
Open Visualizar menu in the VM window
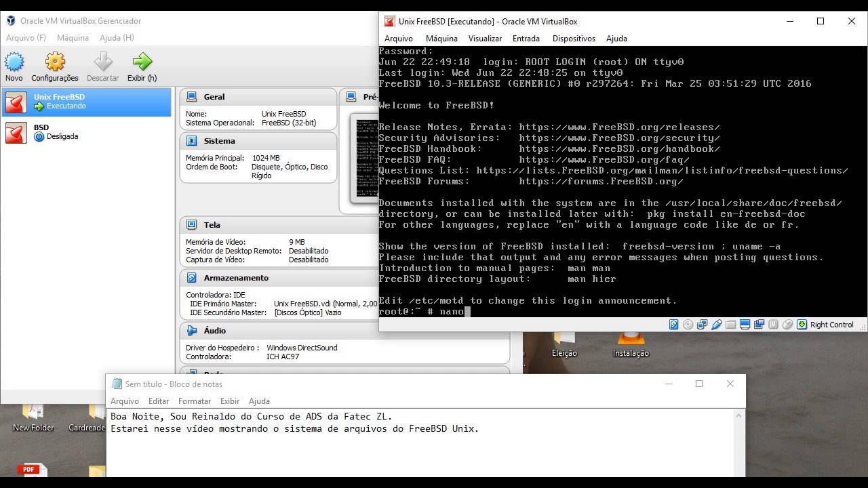(485, 39)
